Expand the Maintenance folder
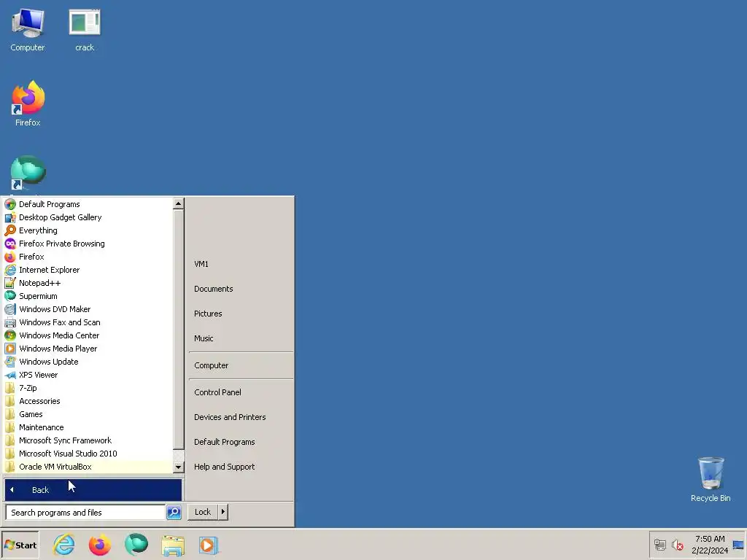The height and width of the screenshot is (560, 747). click(x=88, y=427)
